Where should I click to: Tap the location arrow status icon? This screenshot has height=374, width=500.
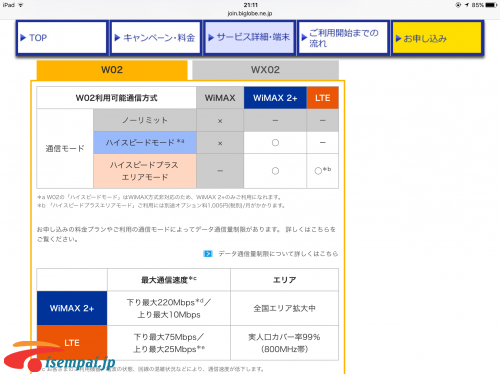[467, 5]
